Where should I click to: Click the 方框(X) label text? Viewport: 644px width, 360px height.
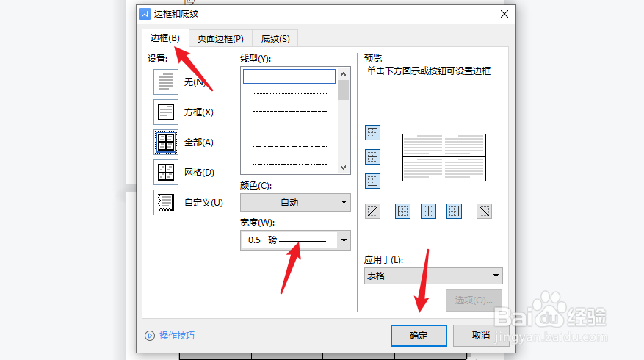click(199, 112)
